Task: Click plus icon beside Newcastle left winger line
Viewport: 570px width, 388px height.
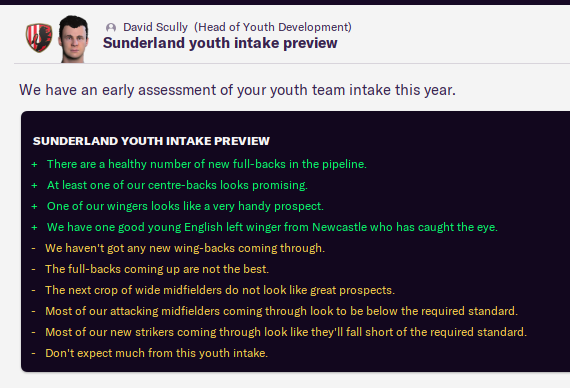Action: 35,228
